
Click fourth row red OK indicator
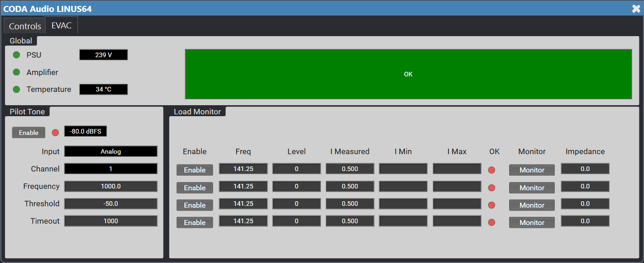[x=492, y=222]
